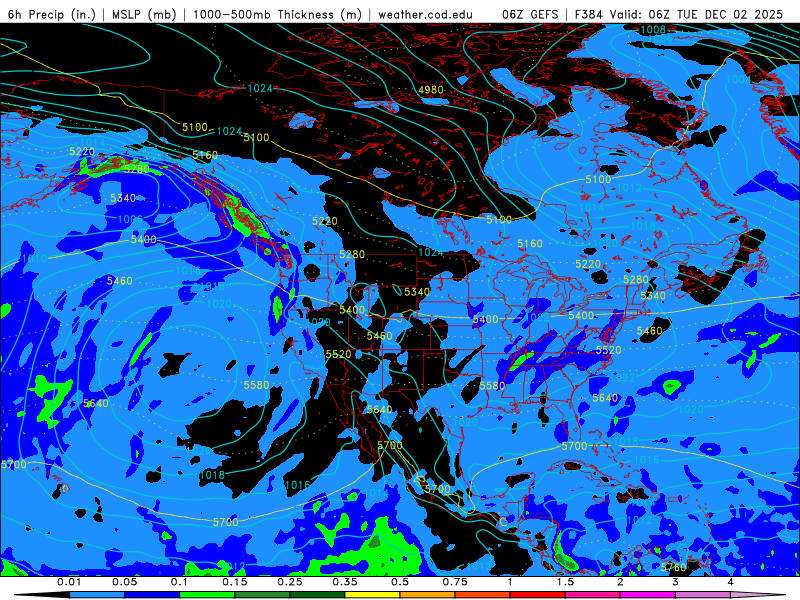Screen dimensions: 800x600
Task: Select the medium green 0.15 legend swatch
Action: (x=262, y=595)
